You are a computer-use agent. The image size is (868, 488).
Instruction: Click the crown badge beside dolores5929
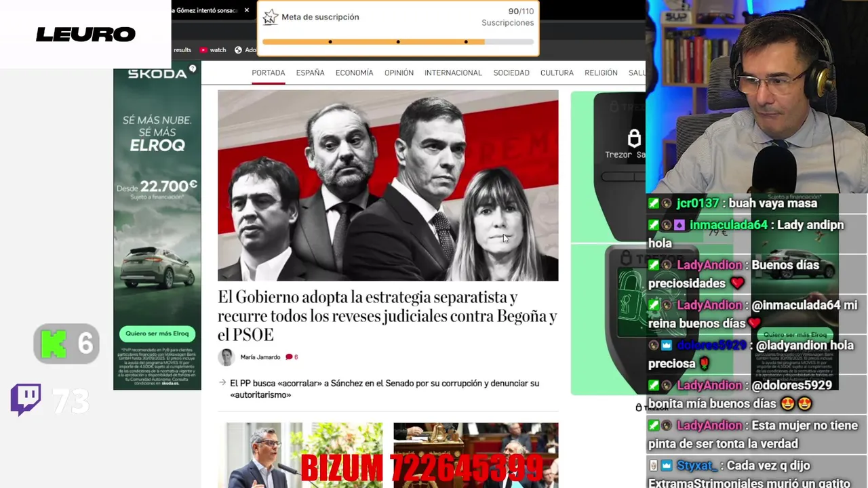pos(667,345)
